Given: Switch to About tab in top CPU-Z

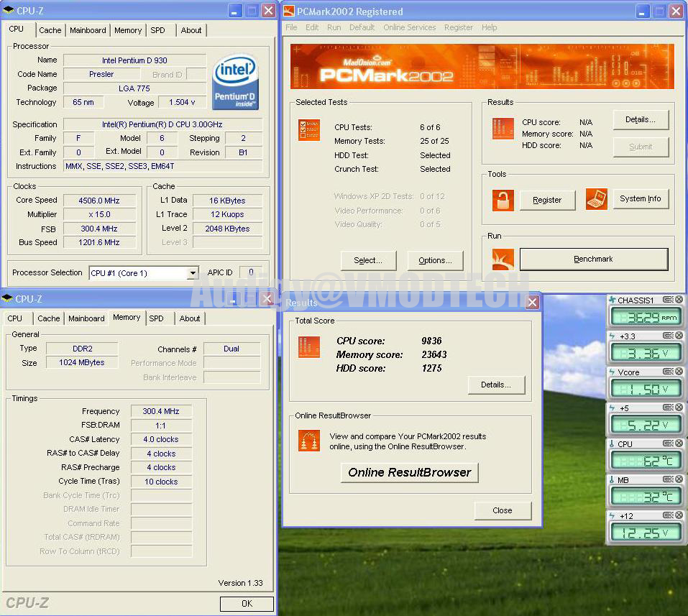Looking at the screenshot, I should click(191, 30).
